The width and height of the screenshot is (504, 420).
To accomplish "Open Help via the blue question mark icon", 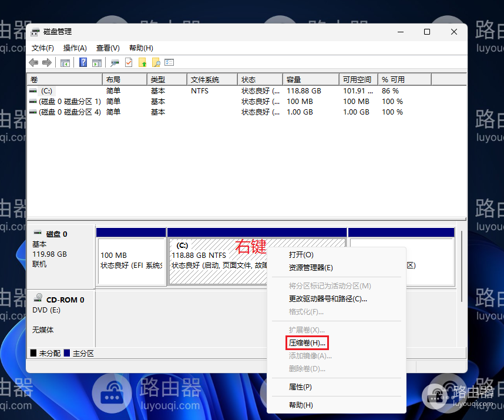I will point(83,62).
